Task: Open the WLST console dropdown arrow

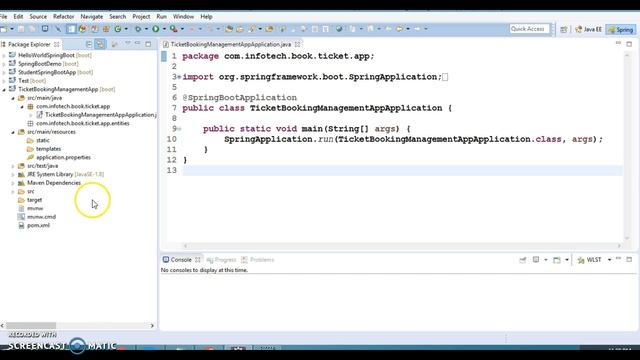Action: 609,260
